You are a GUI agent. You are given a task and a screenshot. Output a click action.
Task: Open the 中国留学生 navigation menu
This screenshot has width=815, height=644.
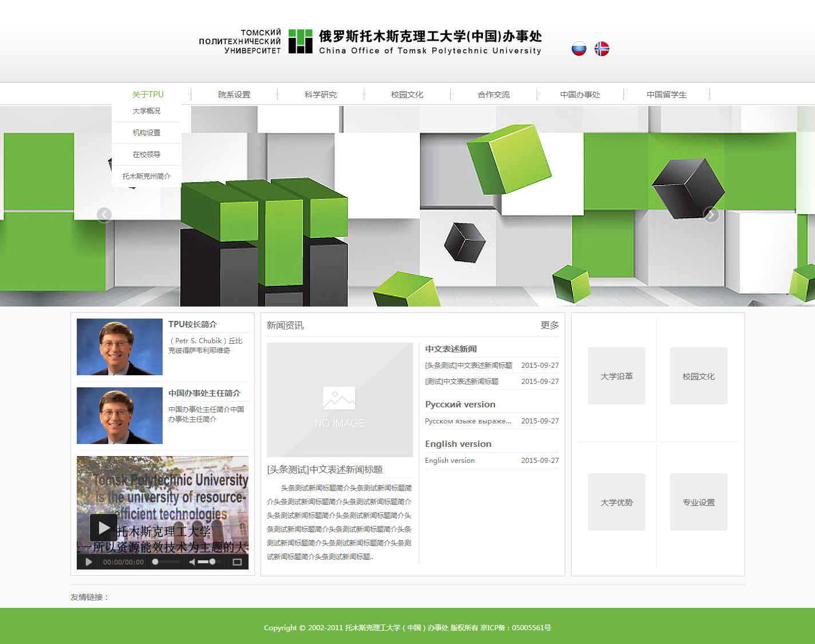(x=667, y=95)
